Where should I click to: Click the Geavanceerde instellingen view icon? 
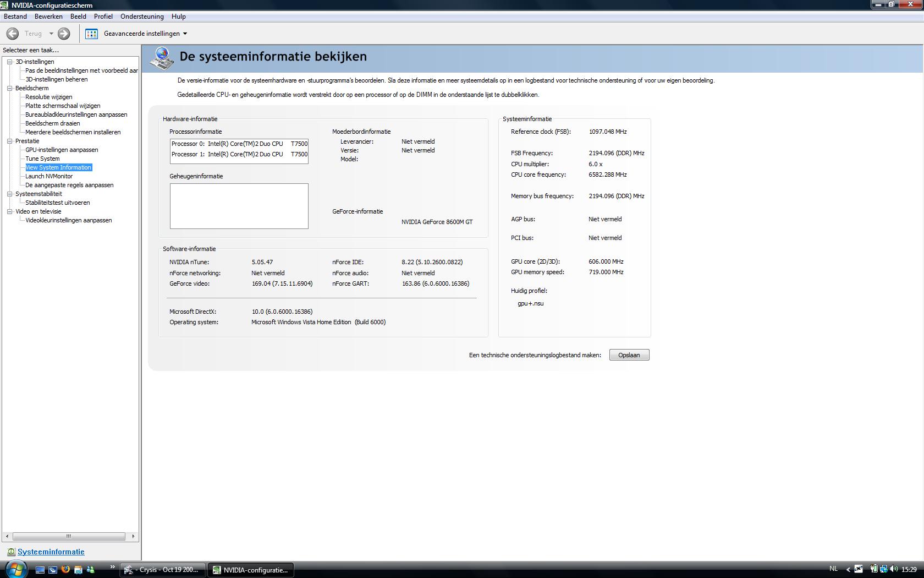(91, 34)
